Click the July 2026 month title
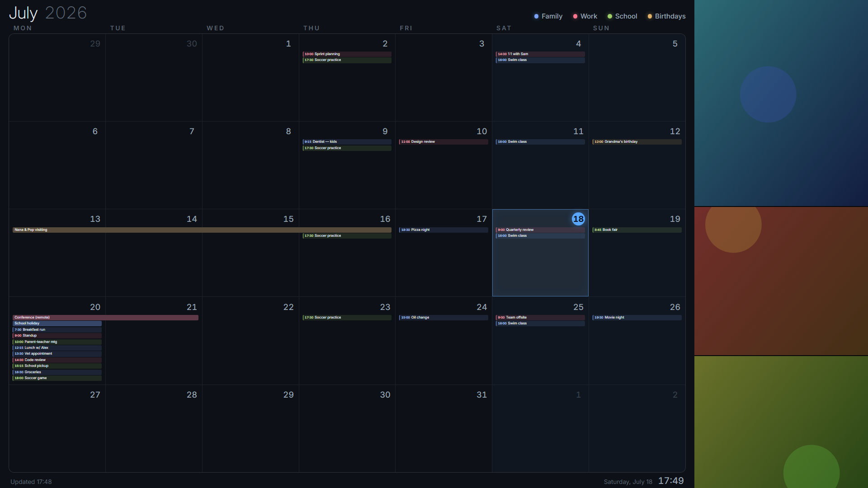The height and width of the screenshot is (488, 868). click(x=48, y=13)
